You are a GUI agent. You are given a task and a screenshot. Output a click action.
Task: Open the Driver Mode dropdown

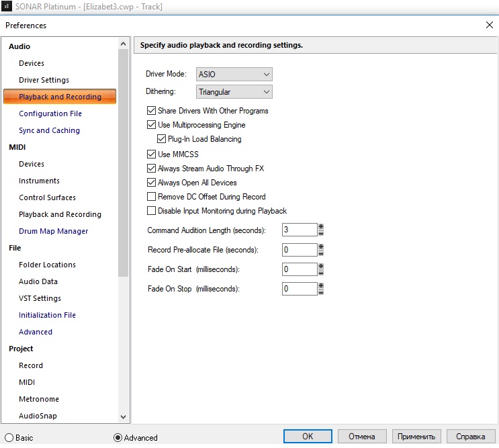234,74
